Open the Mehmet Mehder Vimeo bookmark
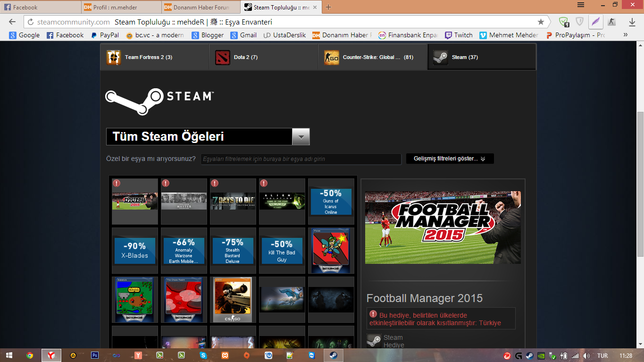 [x=509, y=35]
